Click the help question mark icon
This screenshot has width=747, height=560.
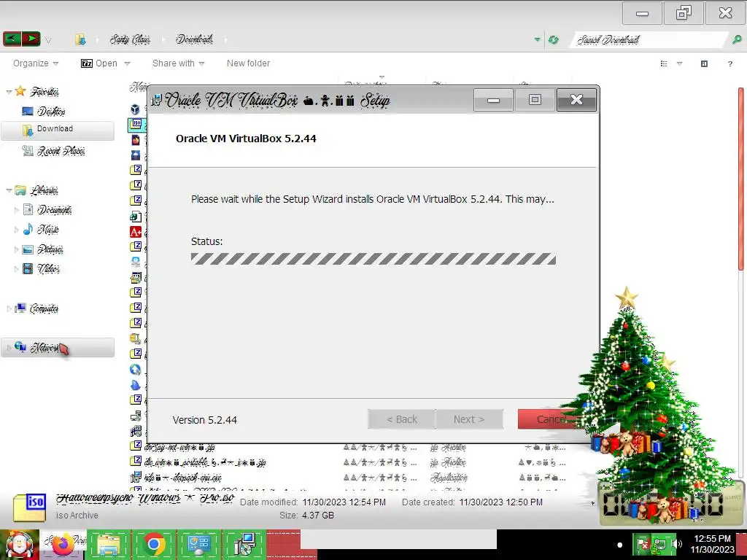click(x=729, y=64)
